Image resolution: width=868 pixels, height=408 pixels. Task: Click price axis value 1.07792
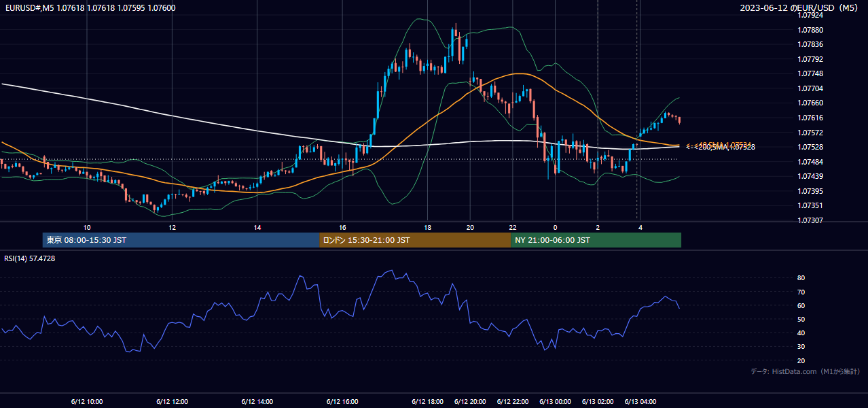click(x=810, y=59)
